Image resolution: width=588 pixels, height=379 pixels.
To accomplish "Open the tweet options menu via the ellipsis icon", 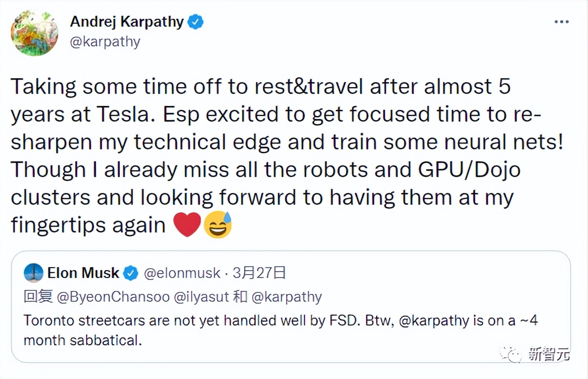I will coord(561,21).
